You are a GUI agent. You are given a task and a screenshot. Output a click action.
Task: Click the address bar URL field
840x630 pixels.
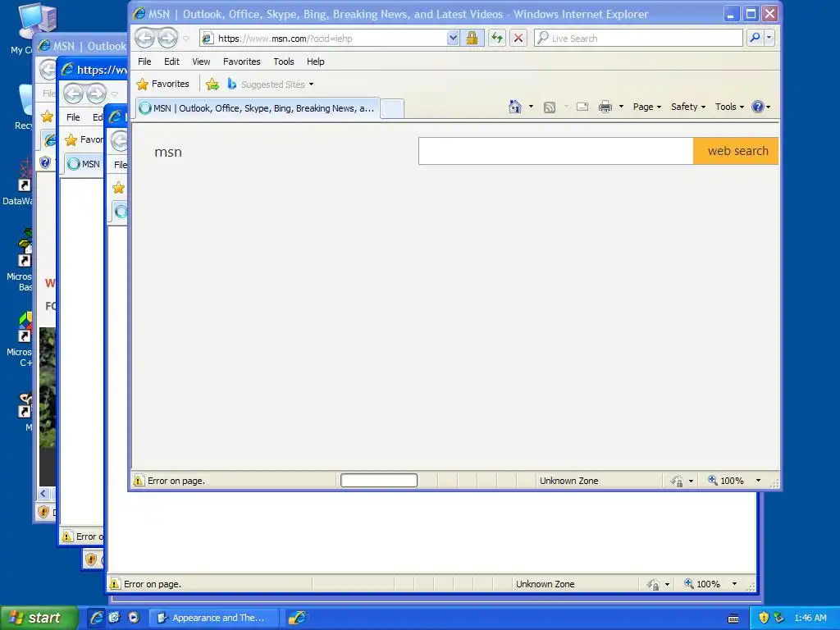(323, 38)
